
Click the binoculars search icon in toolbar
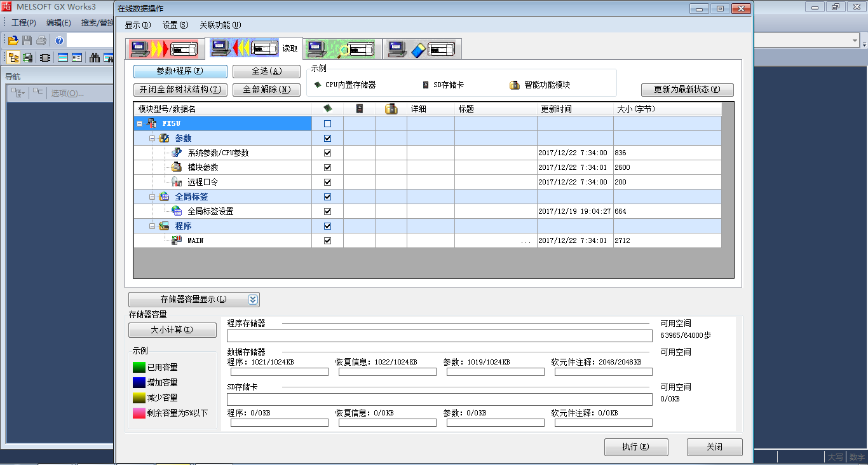[95, 58]
